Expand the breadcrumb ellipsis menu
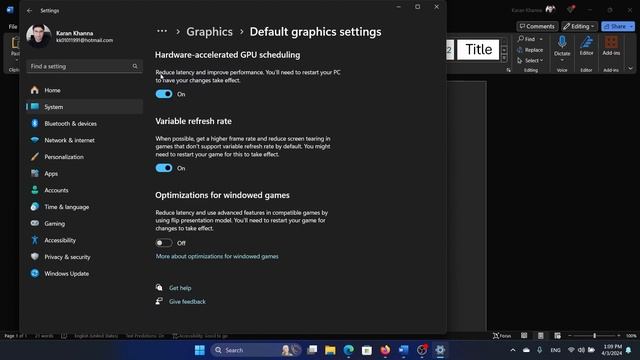 162,31
